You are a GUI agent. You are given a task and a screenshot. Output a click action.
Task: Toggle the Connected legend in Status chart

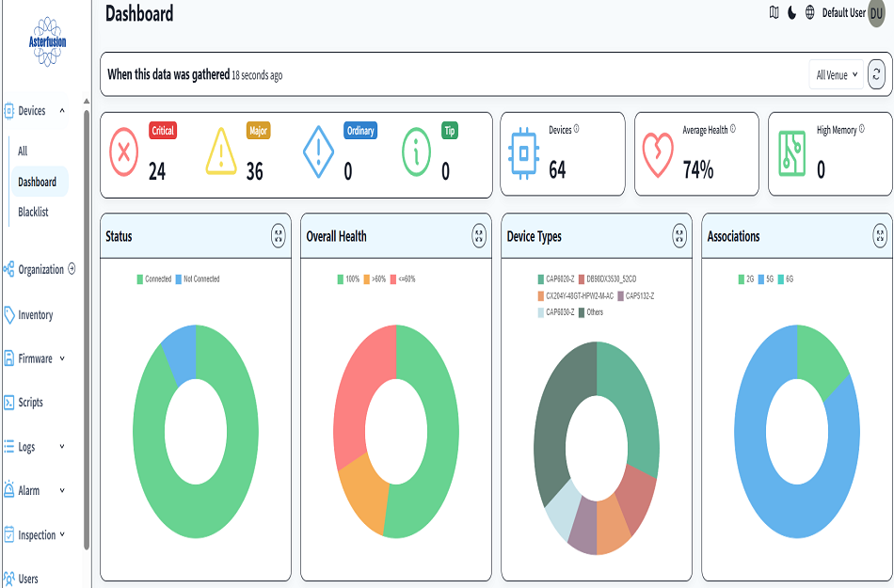[154, 279]
